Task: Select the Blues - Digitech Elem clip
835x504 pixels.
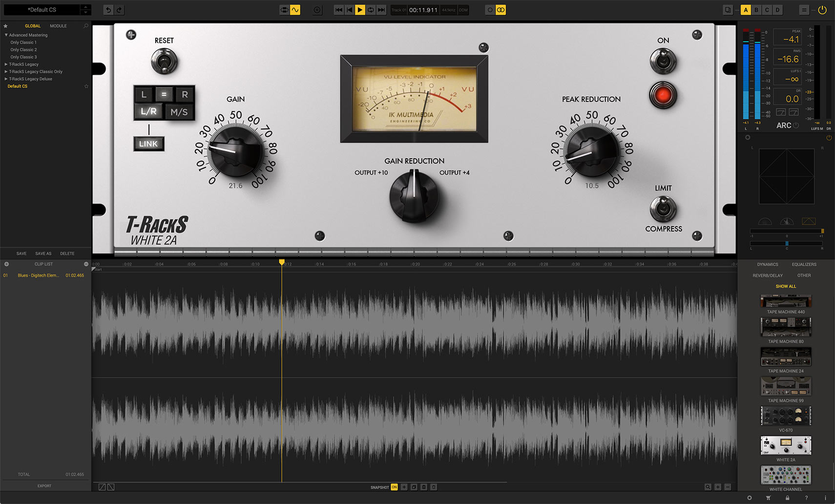Action: coord(45,275)
